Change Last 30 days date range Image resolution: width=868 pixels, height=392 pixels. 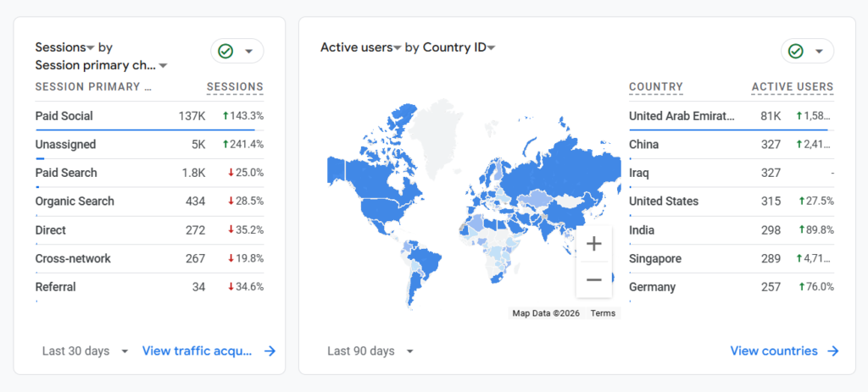(85, 351)
